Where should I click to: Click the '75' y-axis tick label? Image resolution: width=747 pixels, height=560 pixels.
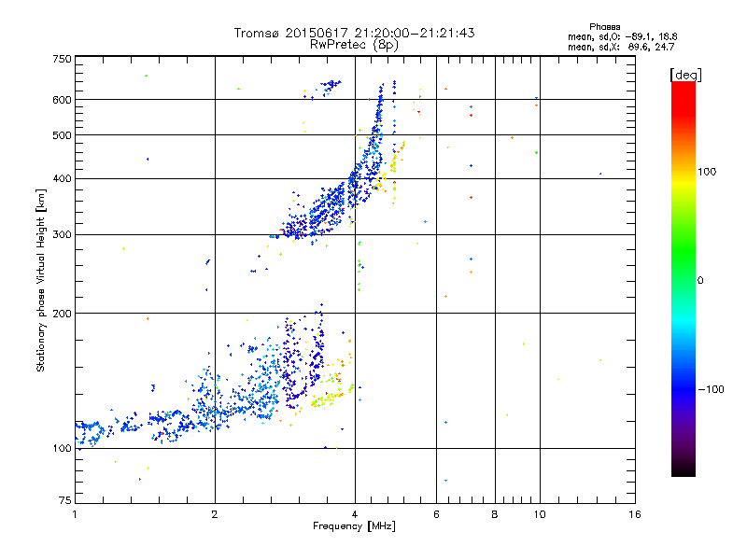click(x=65, y=500)
